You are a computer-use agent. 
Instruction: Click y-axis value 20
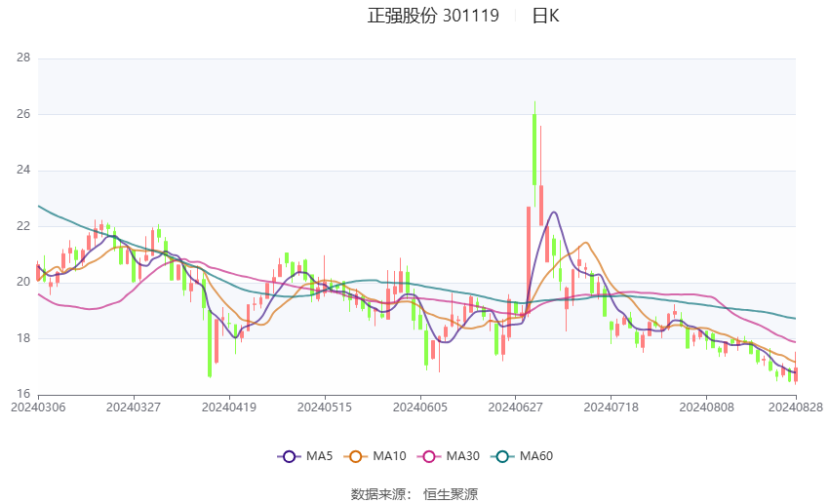tap(23, 282)
